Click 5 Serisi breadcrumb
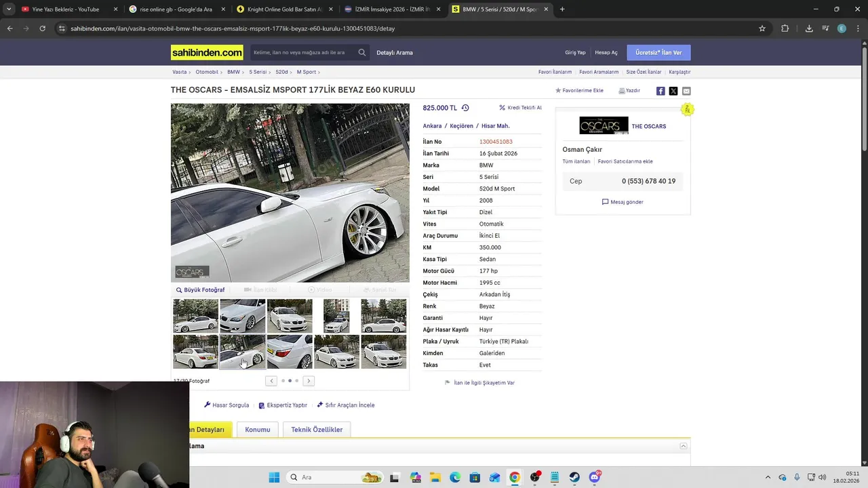Viewport: 868px width, 488px height. click(258, 72)
